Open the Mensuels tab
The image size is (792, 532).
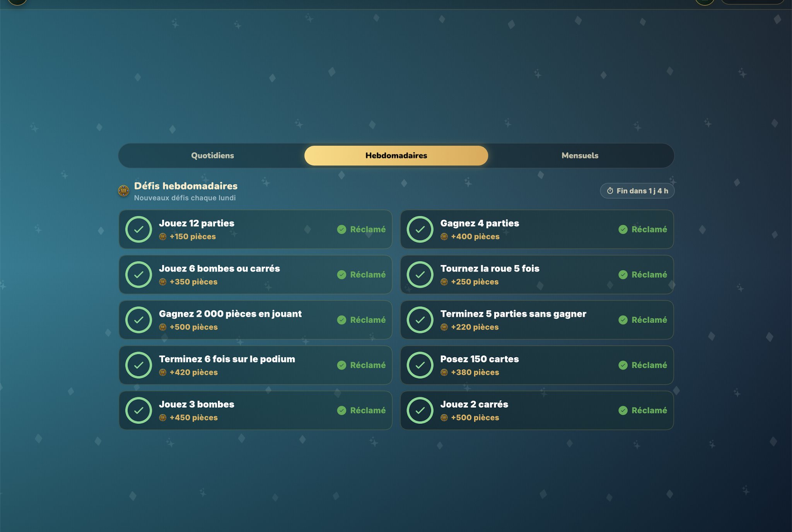580,155
